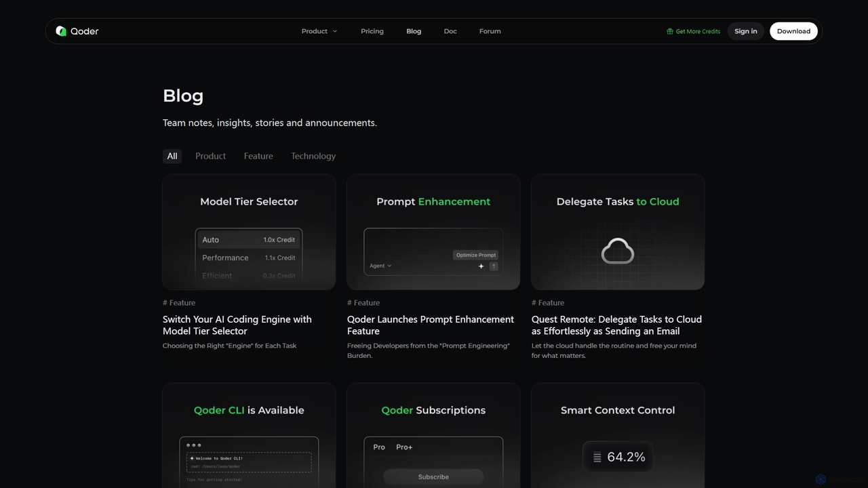Select the All filter tab
Image resolution: width=868 pixels, height=488 pixels.
[172, 156]
